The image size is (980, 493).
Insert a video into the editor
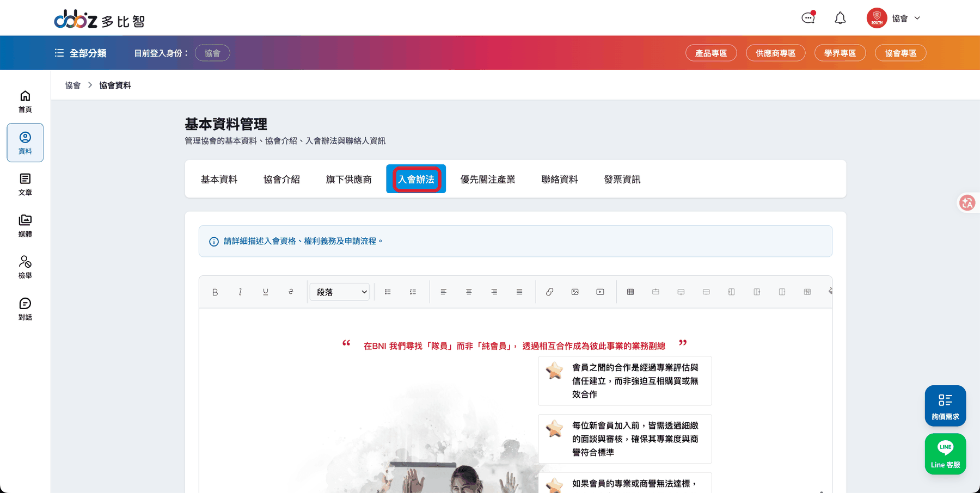tap(600, 292)
